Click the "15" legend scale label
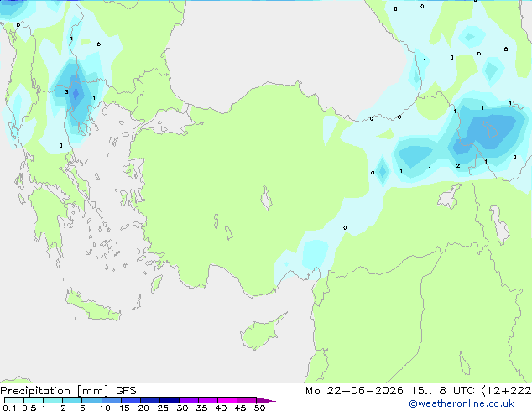Image resolution: width=532 pixels, height=411 pixels. coord(124,408)
